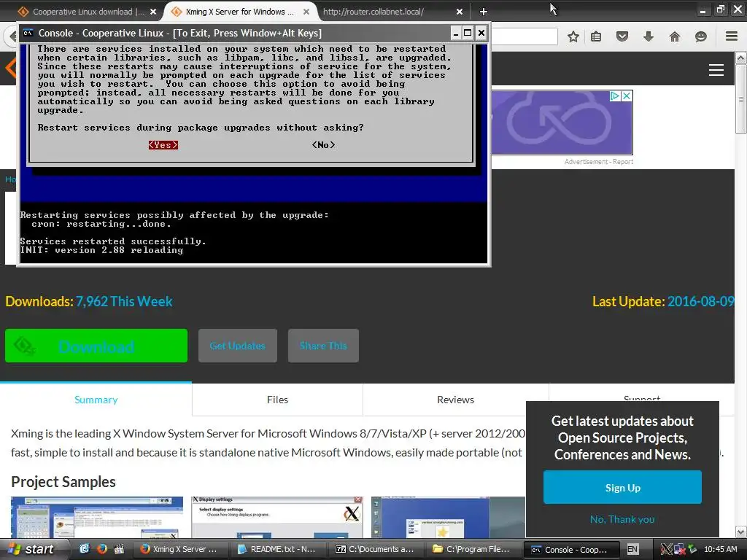Click Xming X tray icon
747x560 pixels.
pyautogui.click(x=667, y=549)
